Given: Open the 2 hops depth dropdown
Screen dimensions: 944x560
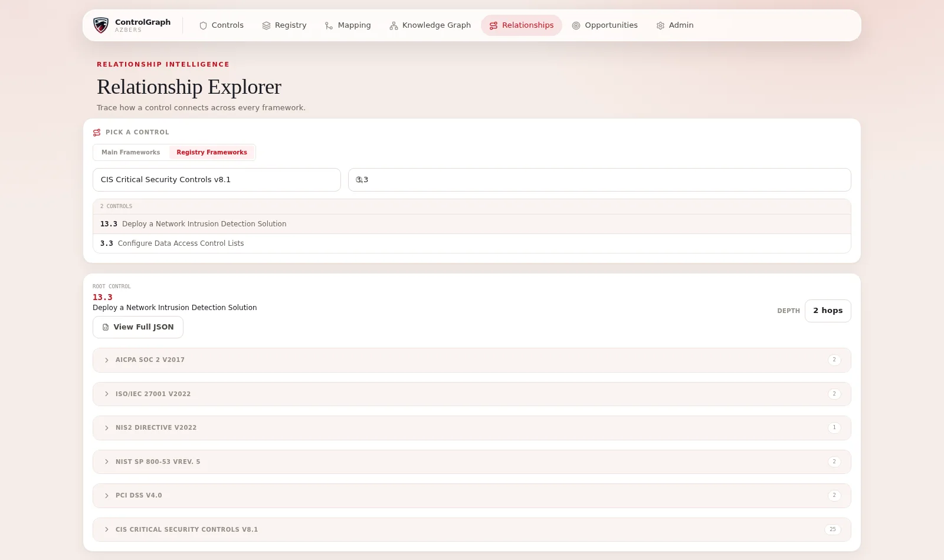Looking at the screenshot, I should coord(828,311).
